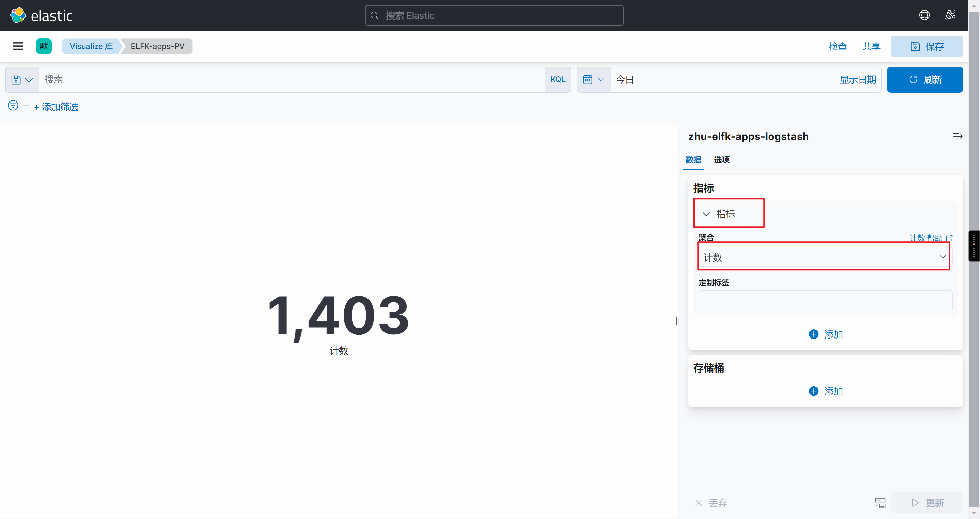The height and width of the screenshot is (519, 980).
Task: Open saved query menu in search bar
Action: pos(22,80)
